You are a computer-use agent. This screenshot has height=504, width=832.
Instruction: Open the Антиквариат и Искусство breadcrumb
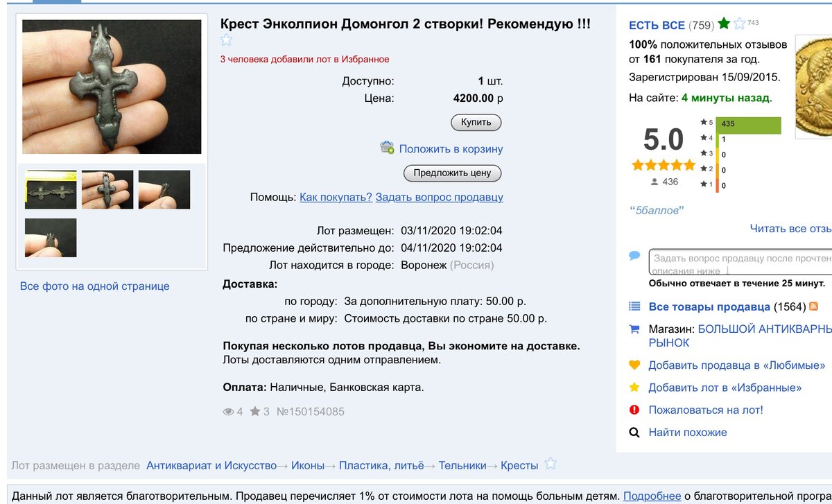(x=211, y=466)
